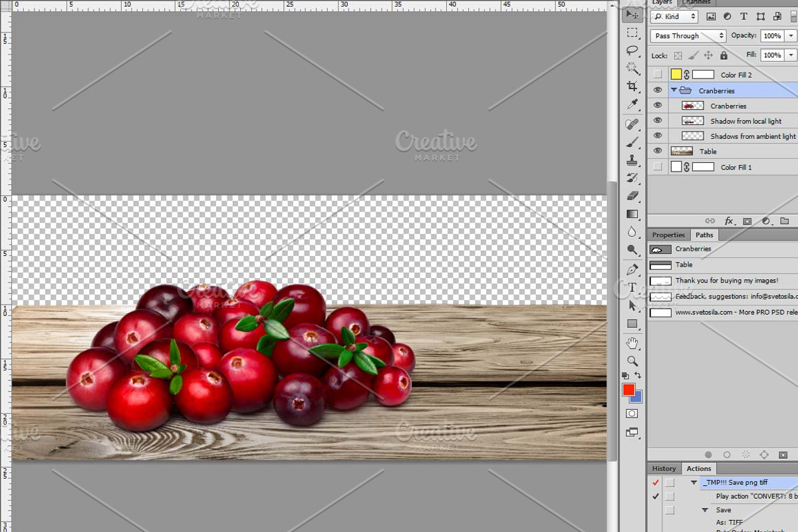The width and height of the screenshot is (798, 532).
Task: Collapse _TMP!!! Save png tiff action
Action: point(694,482)
